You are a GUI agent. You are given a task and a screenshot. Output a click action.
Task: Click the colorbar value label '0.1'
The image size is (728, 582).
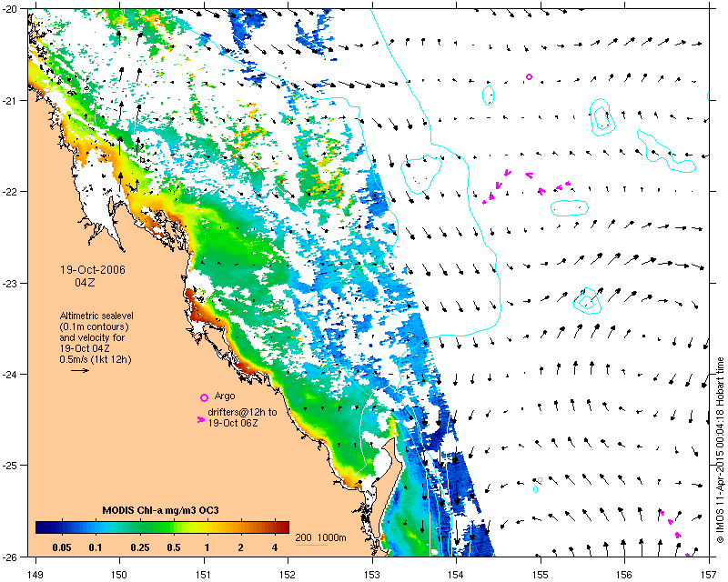click(x=96, y=547)
